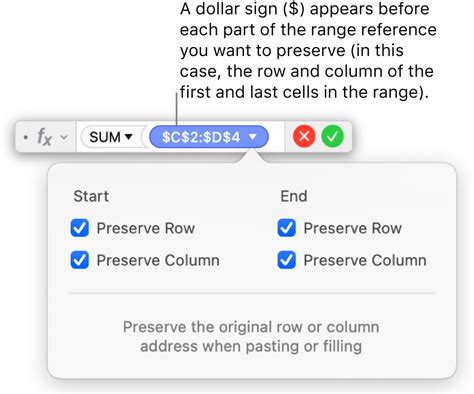Uncheck Start Preserve Row checkbox
Viewport: 474px width, 394px height.
pos(80,228)
